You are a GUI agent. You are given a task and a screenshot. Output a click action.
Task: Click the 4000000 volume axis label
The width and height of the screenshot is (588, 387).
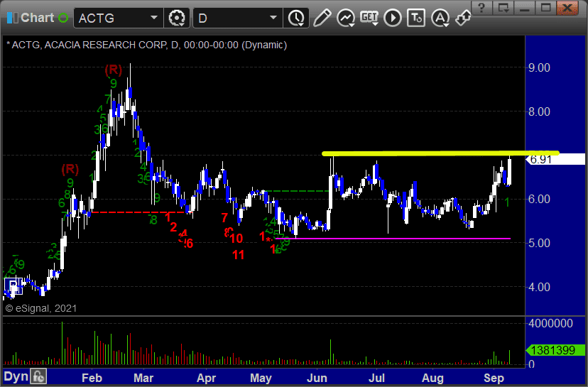550,323
